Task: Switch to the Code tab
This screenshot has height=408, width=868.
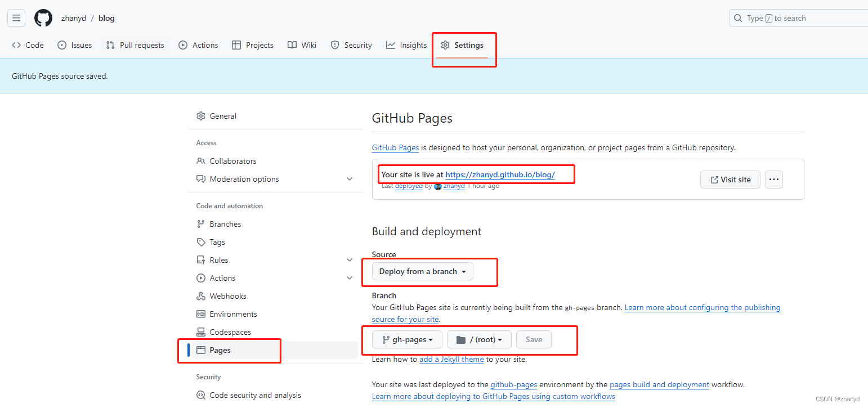Action: (28, 45)
